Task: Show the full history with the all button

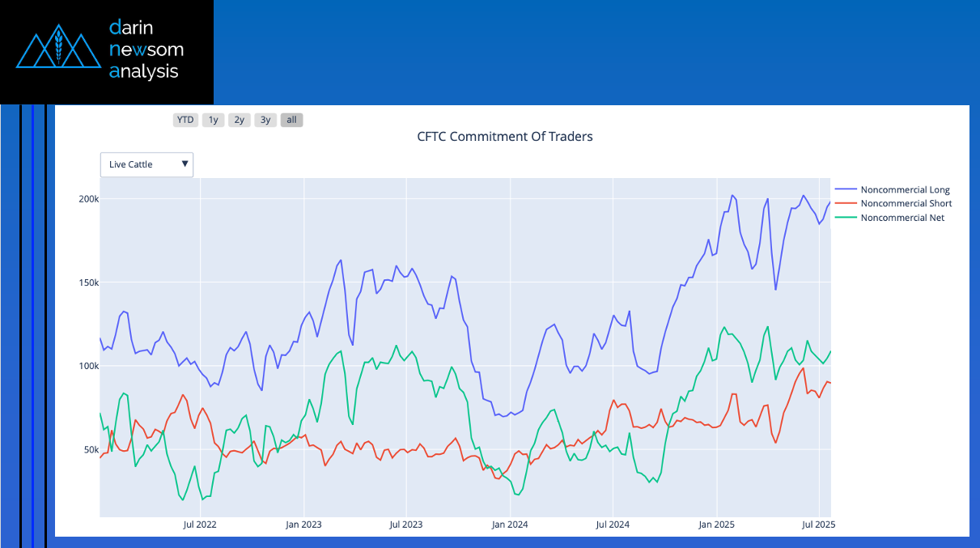Action: pyautogui.click(x=291, y=120)
